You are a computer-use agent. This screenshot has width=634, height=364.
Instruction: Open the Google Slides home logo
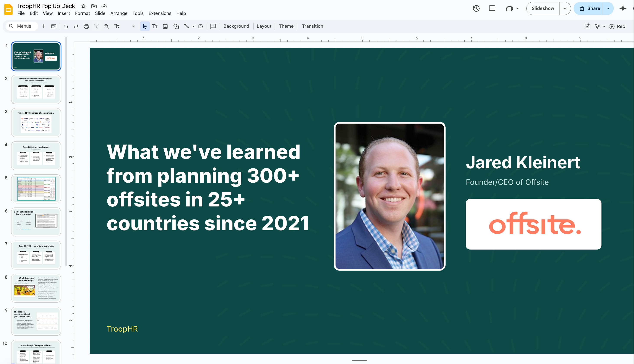8,10
